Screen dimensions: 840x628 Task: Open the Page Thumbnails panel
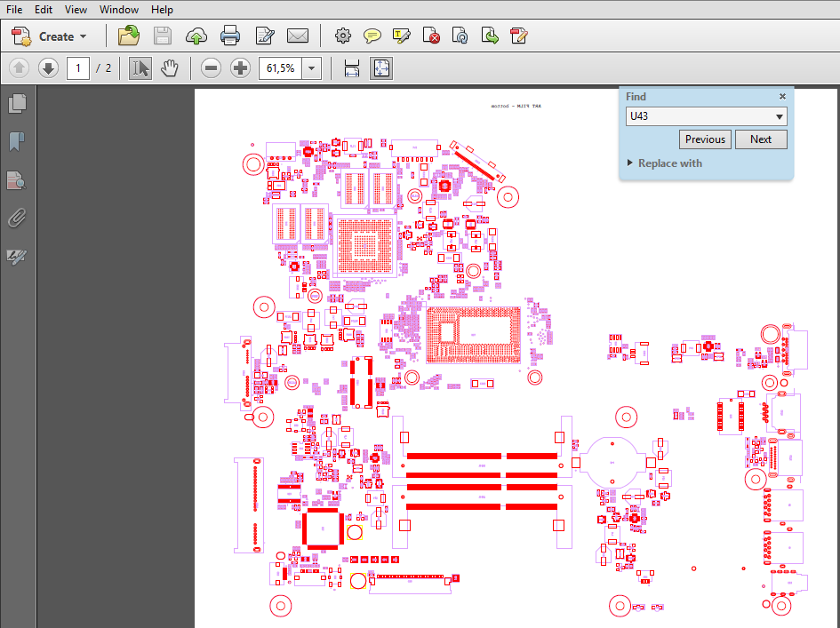(17, 104)
